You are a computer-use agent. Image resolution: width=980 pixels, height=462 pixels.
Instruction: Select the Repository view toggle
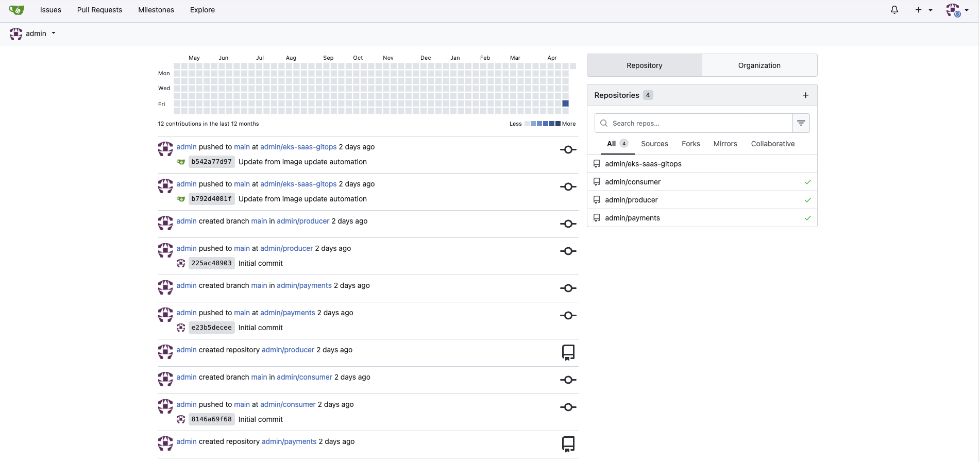pyautogui.click(x=644, y=65)
